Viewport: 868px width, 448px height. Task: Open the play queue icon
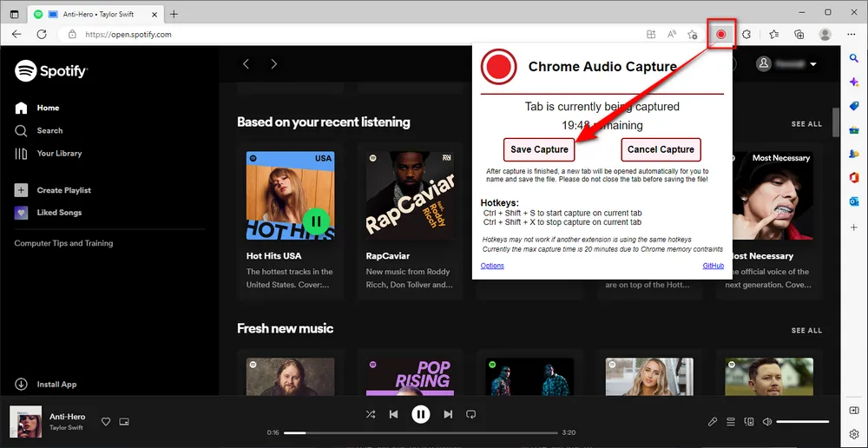(731, 422)
